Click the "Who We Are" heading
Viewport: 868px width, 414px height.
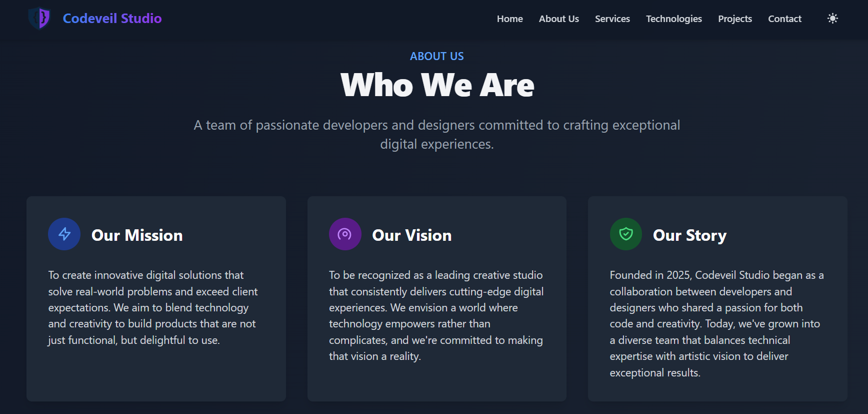437,85
